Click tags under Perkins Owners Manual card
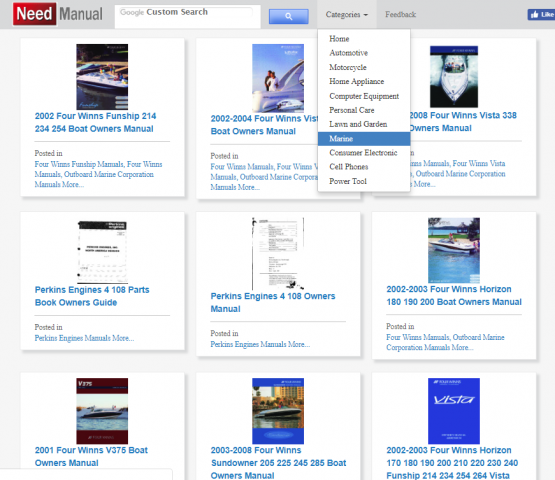This screenshot has width=555, height=480. [x=260, y=344]
